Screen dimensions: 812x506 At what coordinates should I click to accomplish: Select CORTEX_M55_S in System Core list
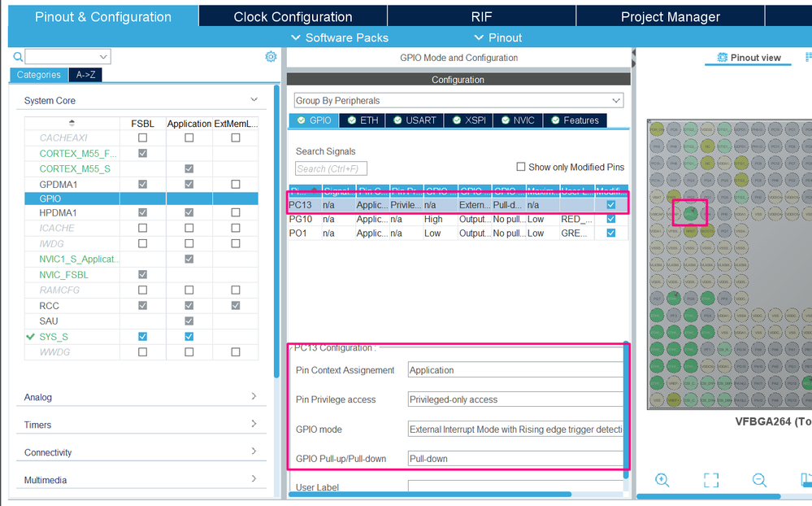75,169
